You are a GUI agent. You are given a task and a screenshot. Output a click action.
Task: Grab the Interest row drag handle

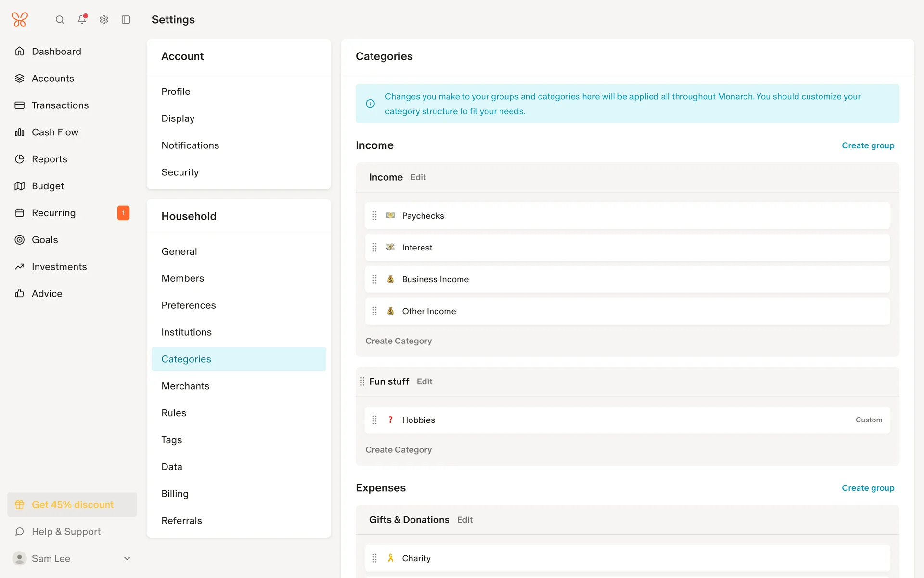(x=374, y=248)
